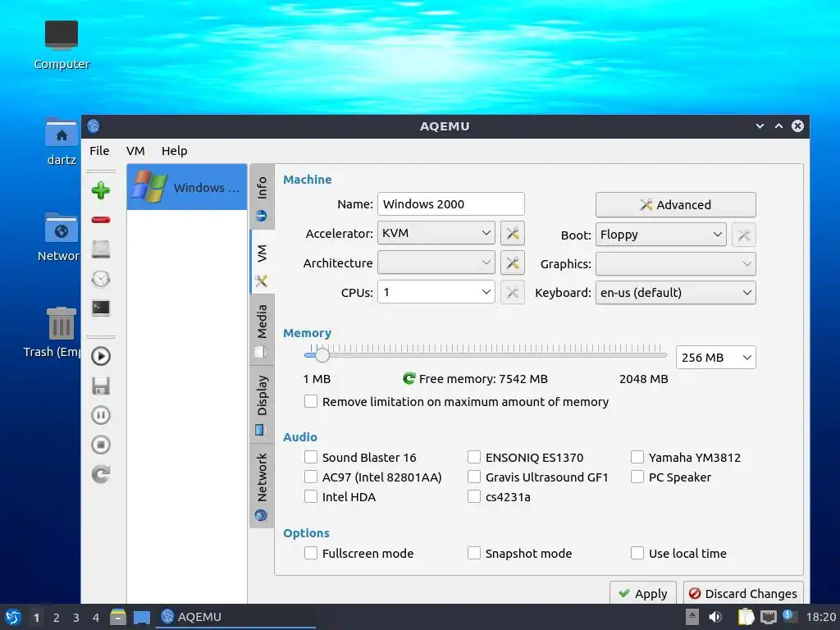Screen dimensions: 840x630
Task: Check Sound Blaster 16 audio card
Action: coord(311,457)
